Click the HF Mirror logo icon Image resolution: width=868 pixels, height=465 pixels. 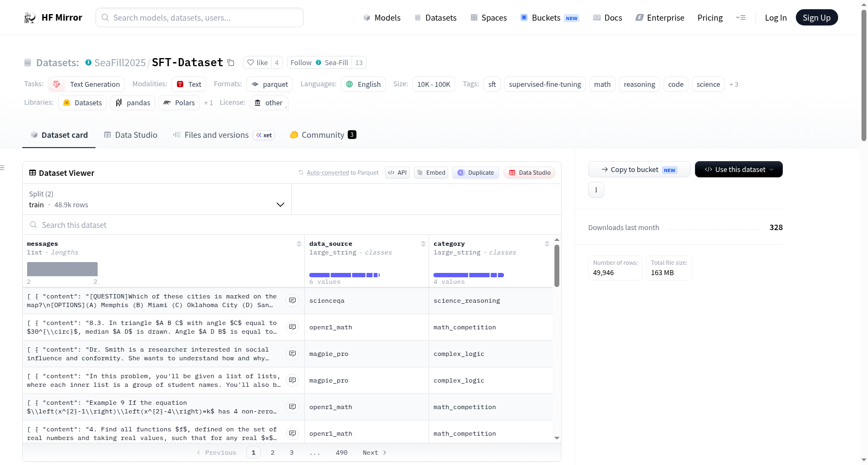point(30,18)
